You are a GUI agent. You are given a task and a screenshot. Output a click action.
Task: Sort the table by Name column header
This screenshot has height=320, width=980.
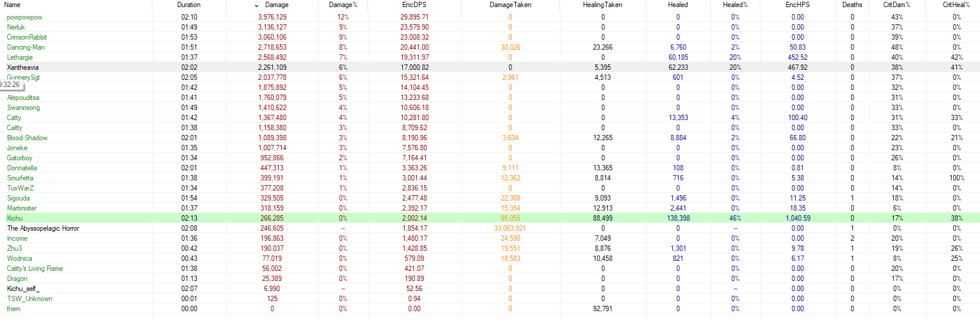tap(12, 5)
